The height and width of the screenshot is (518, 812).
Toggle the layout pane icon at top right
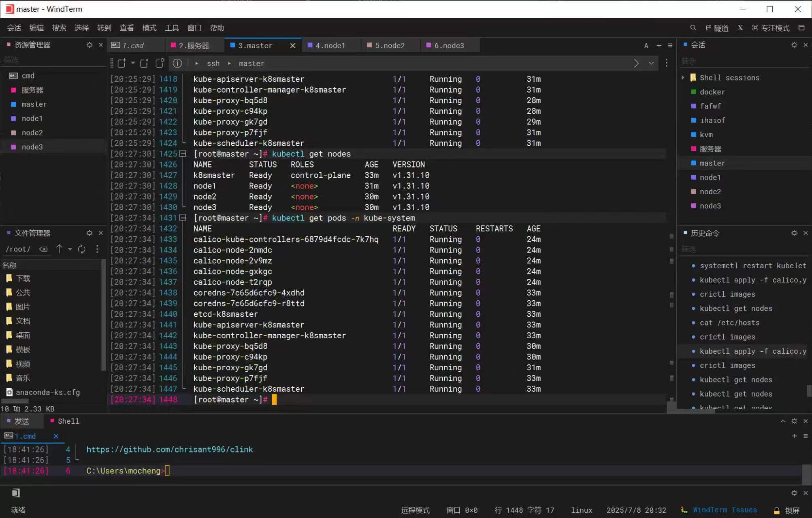(801, 28)
